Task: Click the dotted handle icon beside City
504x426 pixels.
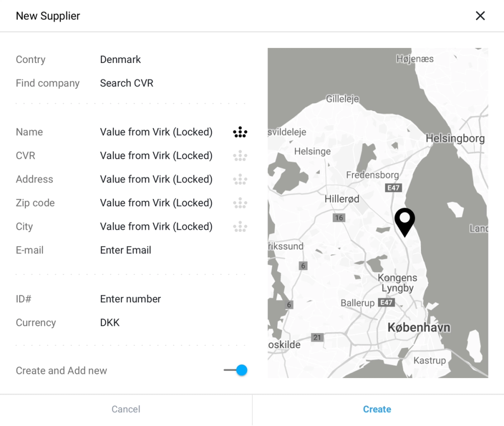Action: [240, 226]
